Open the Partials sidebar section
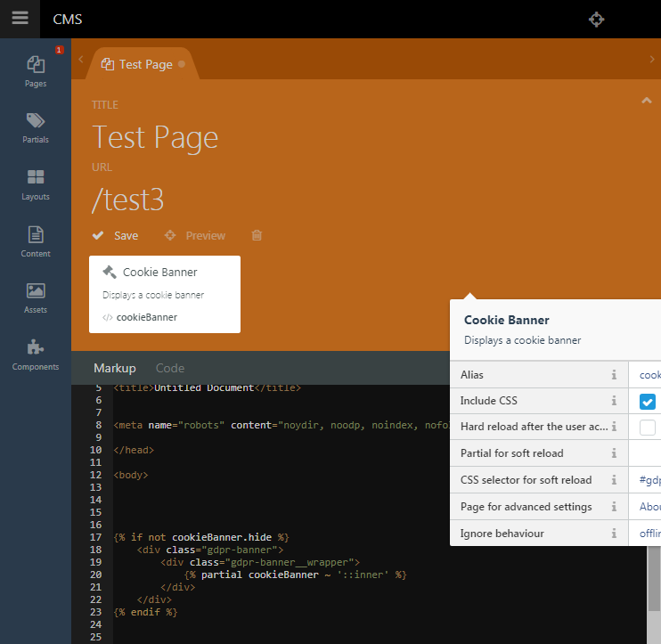661x644 pixels. (36, 128)
